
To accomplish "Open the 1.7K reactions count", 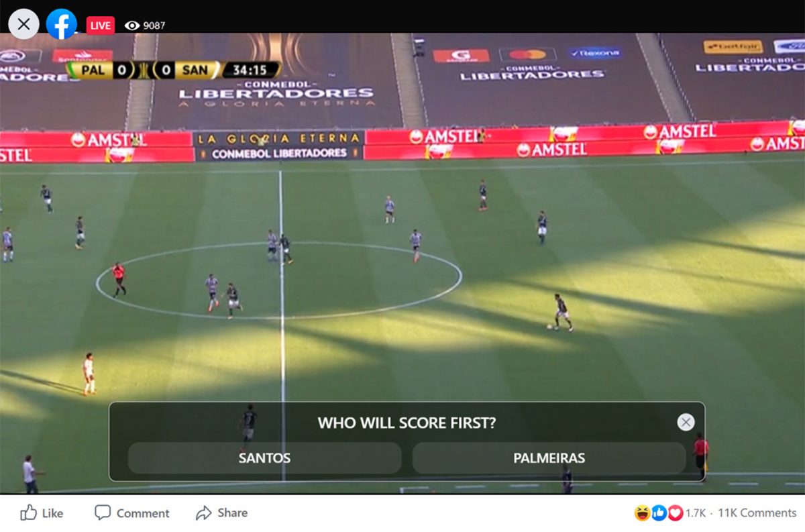I will (695, 513).
